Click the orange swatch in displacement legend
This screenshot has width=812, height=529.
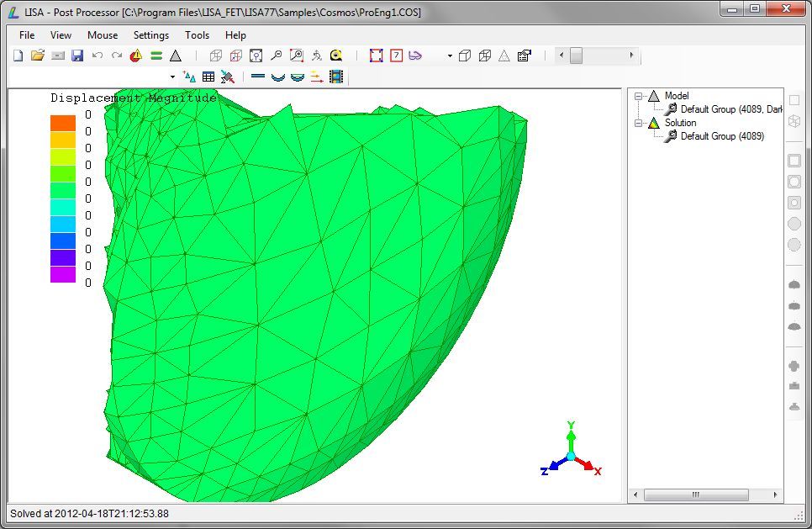[63, 123]
